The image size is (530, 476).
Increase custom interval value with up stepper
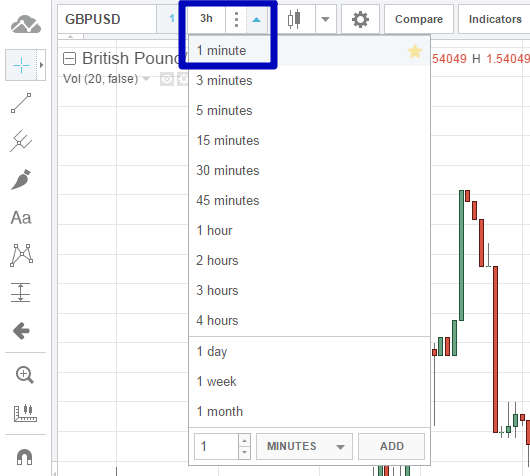pyautogui.click(x=244, y=440)
